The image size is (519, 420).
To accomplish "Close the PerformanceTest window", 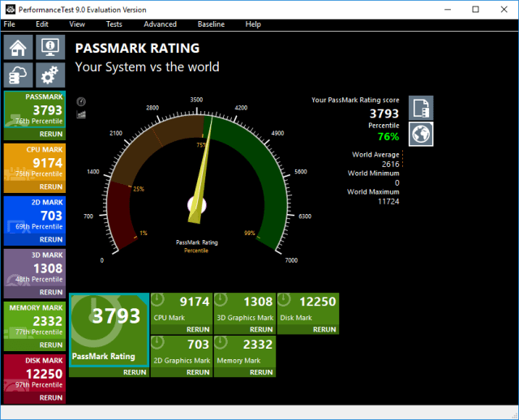I will (504, 9).
